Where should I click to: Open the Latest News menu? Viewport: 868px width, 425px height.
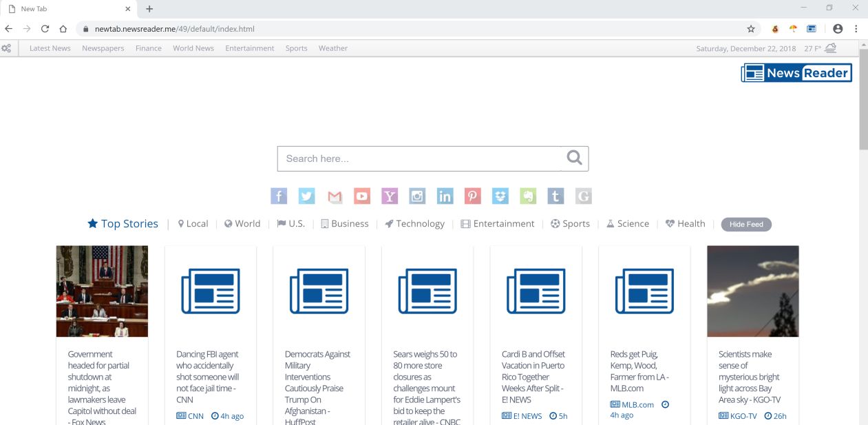(x=50, y=48)
